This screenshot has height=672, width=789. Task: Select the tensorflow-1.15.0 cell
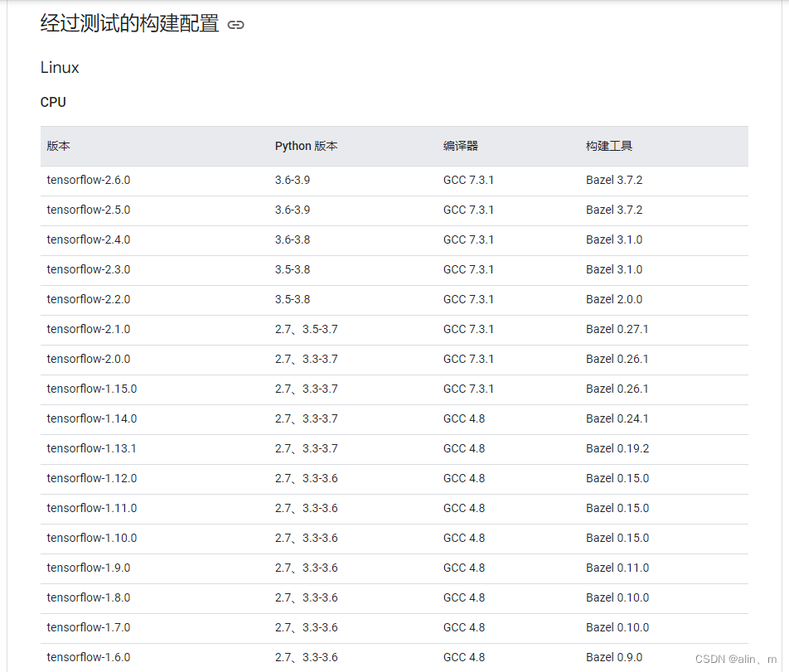[x=91, y=389]
